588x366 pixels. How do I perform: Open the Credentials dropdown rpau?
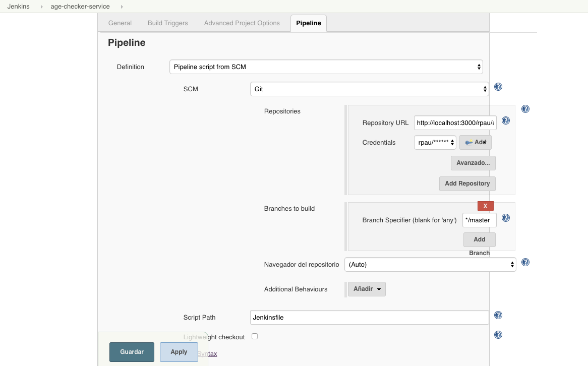[435, 143]
